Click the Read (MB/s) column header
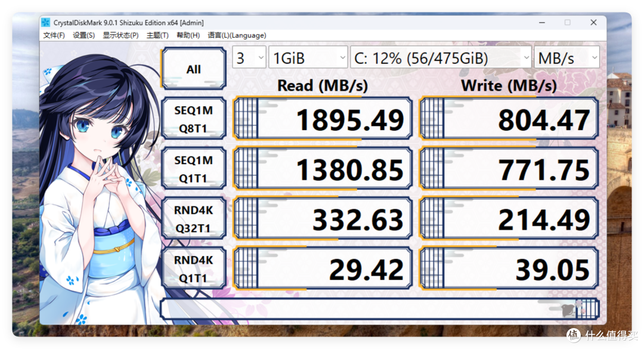The image size is (644, 349). (x=323, y=85)
